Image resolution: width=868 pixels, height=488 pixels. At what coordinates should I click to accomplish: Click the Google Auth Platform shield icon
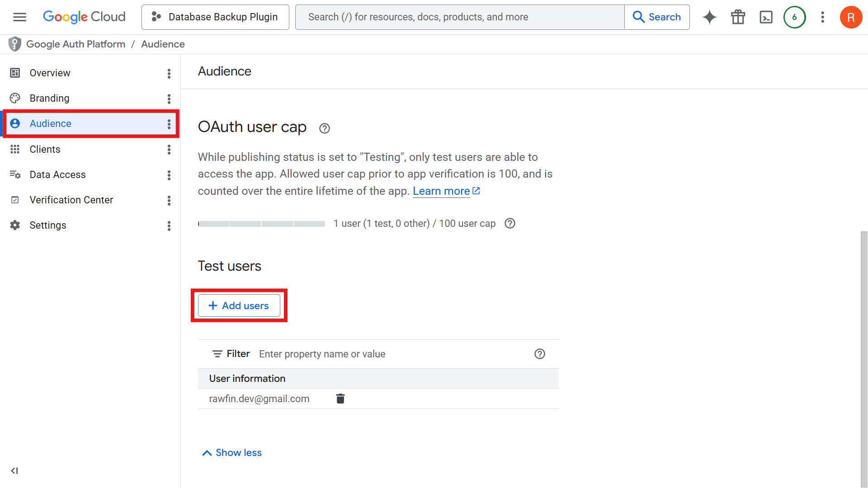pyautogui.click(x=15, y=44)
